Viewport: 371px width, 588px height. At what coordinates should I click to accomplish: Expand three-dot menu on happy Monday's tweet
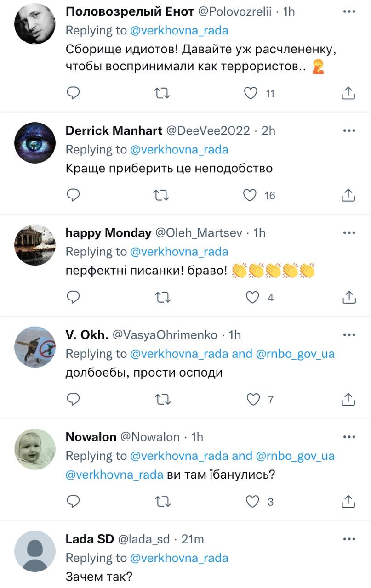349,232
